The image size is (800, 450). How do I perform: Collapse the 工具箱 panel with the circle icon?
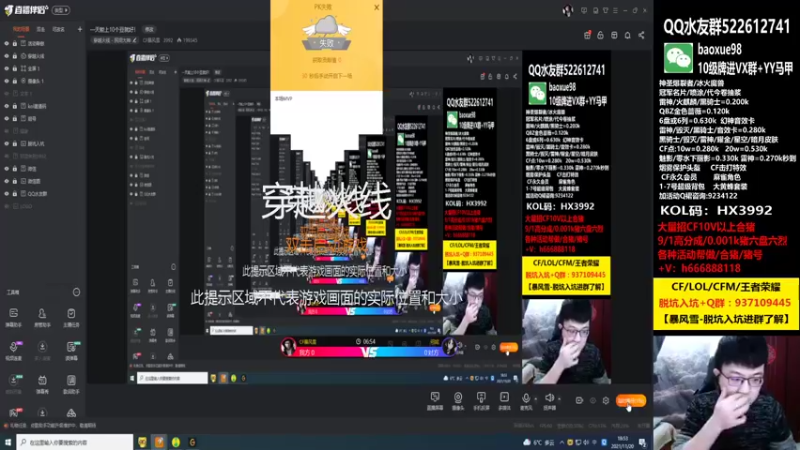77,292
